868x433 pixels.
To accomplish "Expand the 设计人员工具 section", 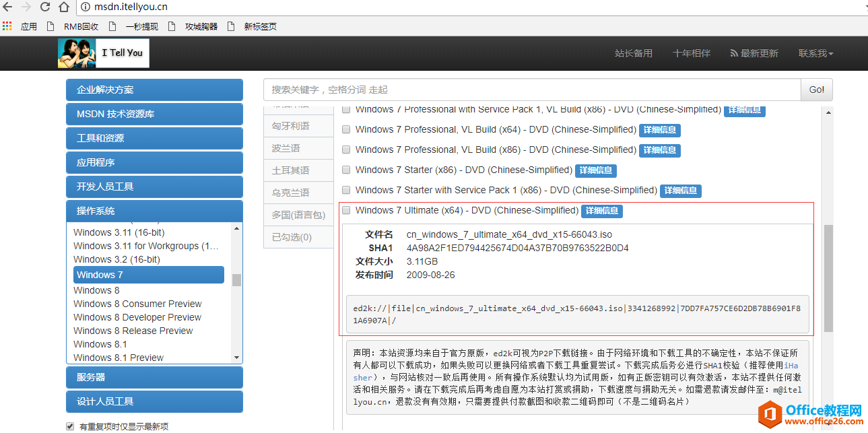I will (154, 401).
